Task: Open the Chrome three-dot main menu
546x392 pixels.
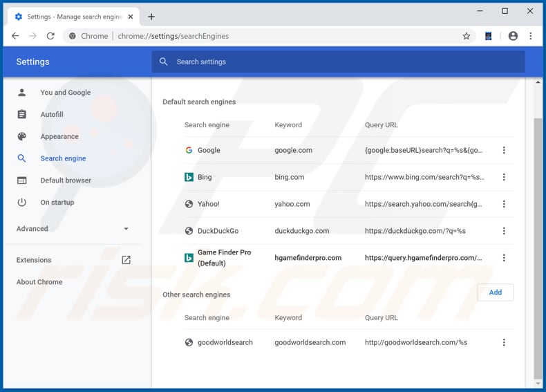Action: point(531,36)
